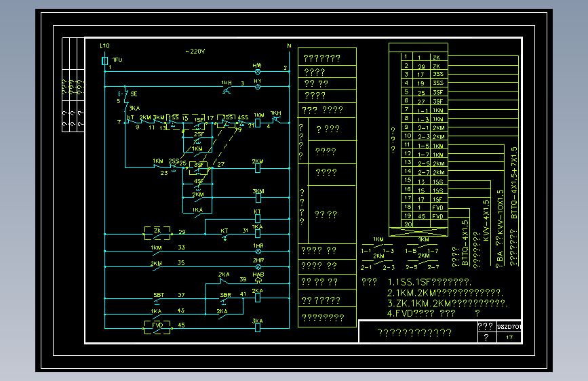Viewport: 588px width, 381px height.
Task: Select terminal number 20 in terminal table
Action: pos(408,224)
